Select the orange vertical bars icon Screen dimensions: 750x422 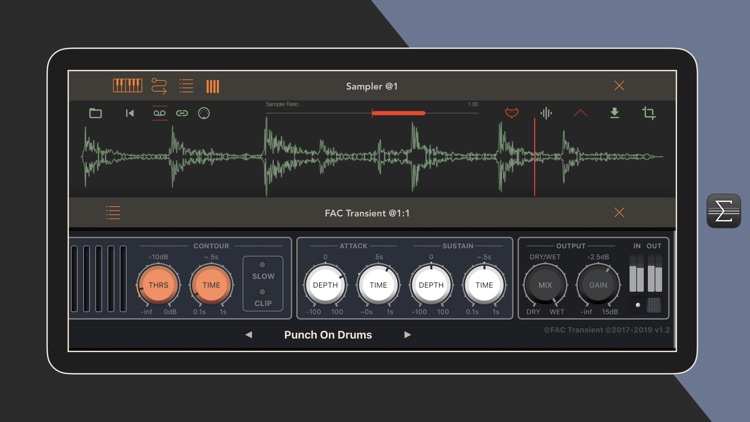[213, 86]
